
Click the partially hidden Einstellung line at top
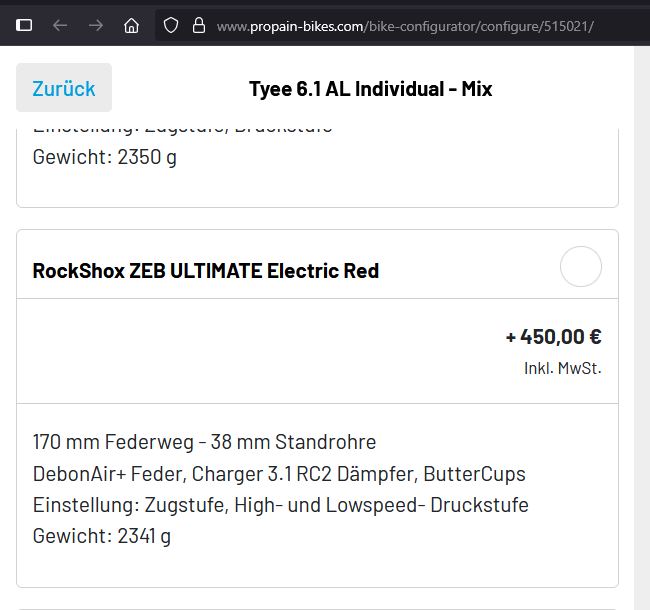pyautogui.click(x=182, y=130)
